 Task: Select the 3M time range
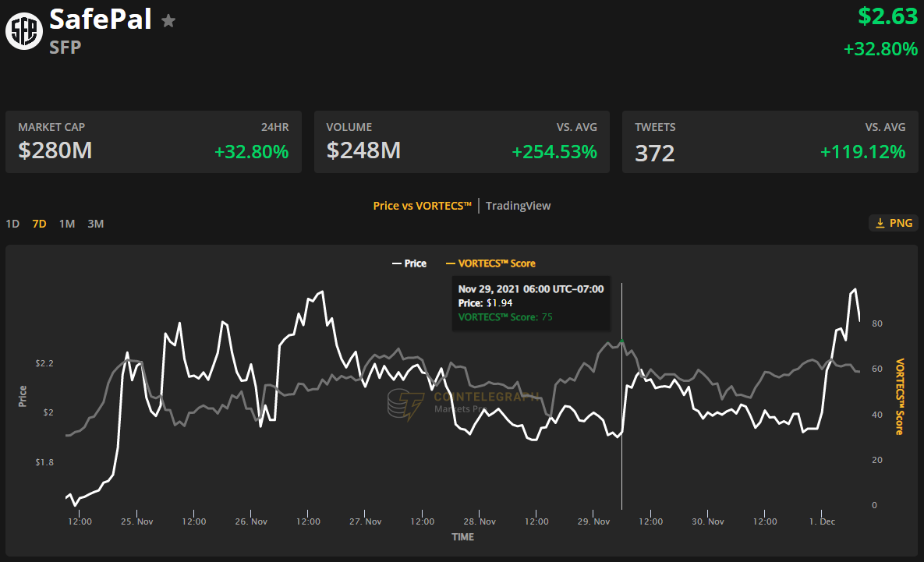(95, 224)
